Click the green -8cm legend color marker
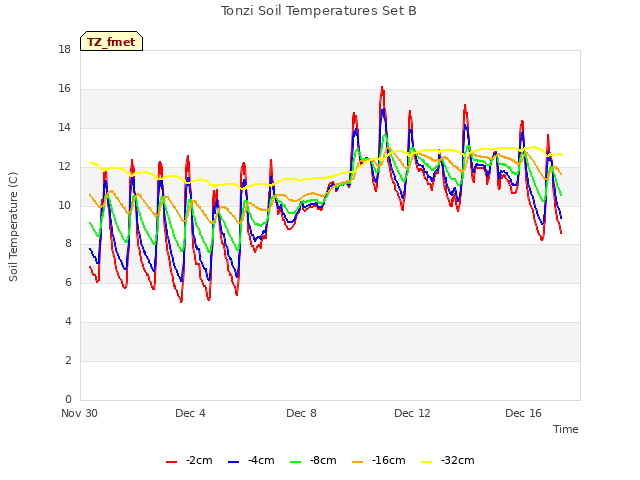Screen dimensions: 640x480 [295, 462]
